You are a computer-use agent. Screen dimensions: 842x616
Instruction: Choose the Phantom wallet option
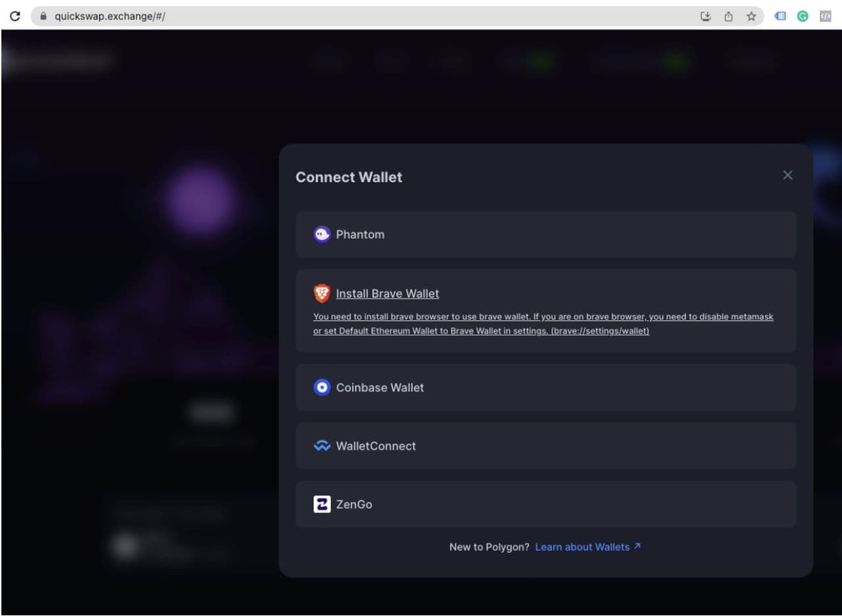[545, 234]
